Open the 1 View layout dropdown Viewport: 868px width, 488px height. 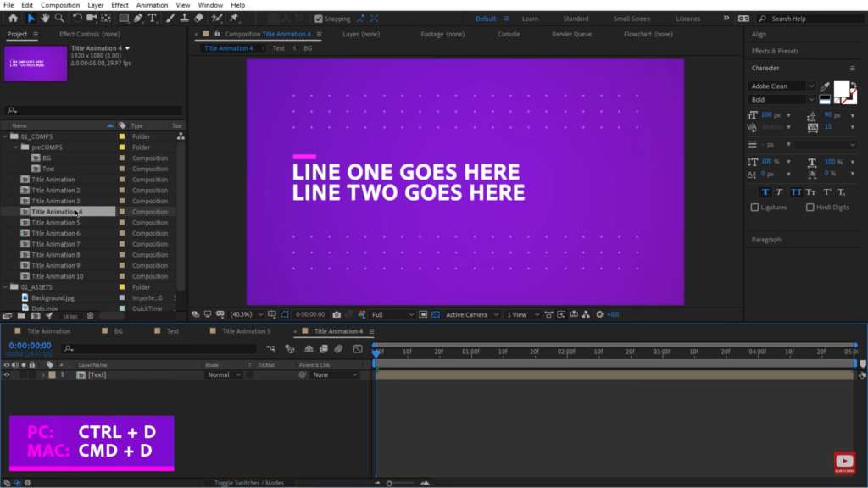click(x=522, y=314)
